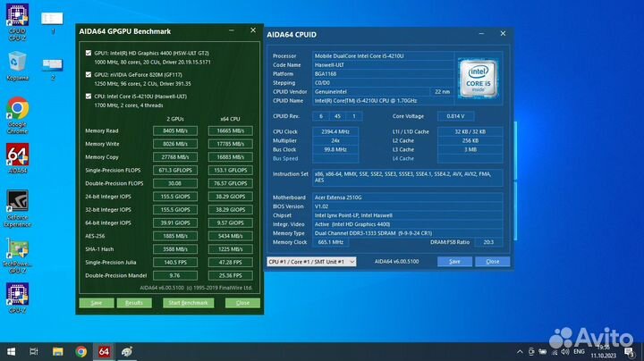
Task: Open the CPU-Z desktop icon at bottom
Action: [17, 298]
